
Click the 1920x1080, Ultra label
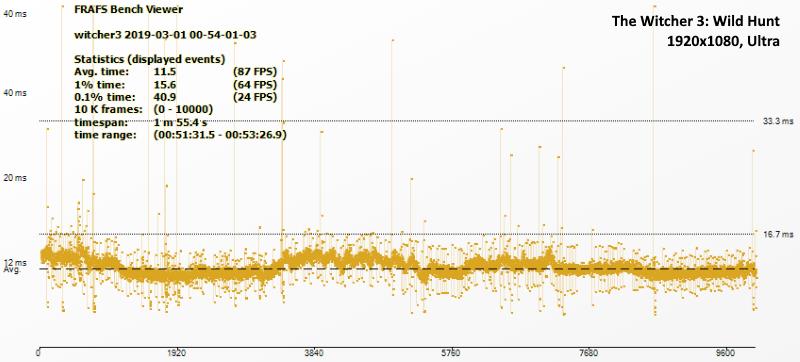723,41
